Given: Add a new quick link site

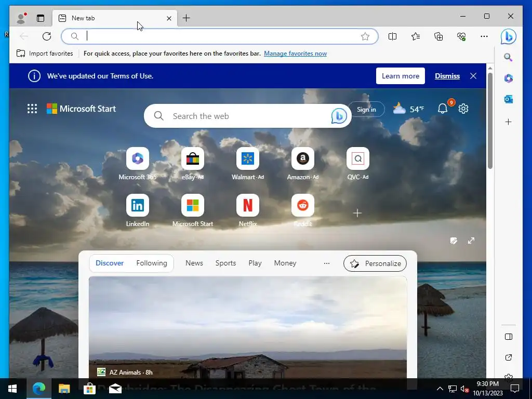Looking at the screenshot, I should [357, 213].
